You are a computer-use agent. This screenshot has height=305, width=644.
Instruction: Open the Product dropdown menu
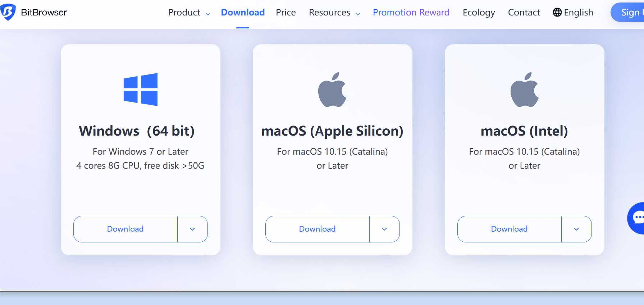(x=189, y=13)
